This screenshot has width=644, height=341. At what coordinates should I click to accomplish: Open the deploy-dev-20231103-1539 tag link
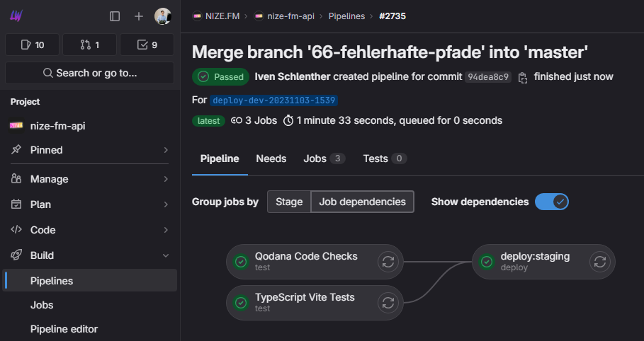pos(273,100)
